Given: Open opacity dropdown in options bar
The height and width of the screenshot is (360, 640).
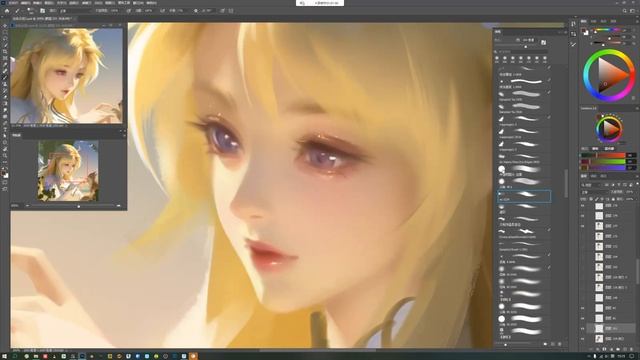Looking at the screenshot, I should tap(115, 11).
